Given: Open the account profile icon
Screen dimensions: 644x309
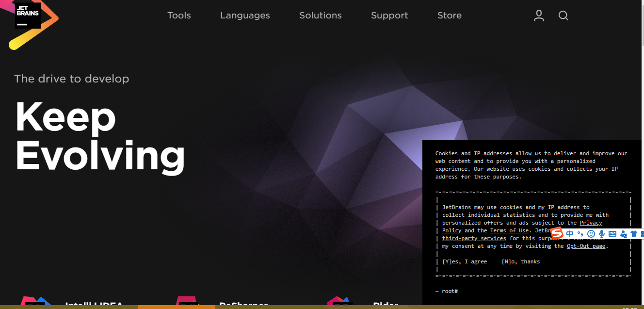Looking at the screenshot, I should 539,16.
